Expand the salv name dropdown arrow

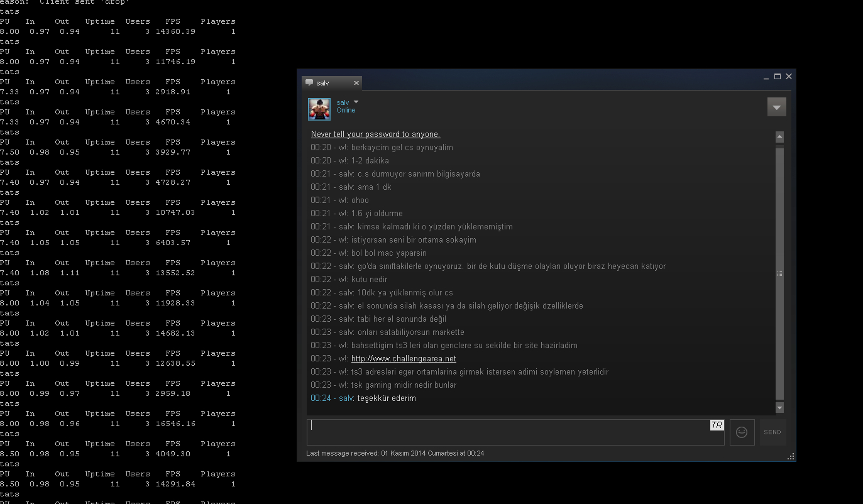tap(356, 102)
